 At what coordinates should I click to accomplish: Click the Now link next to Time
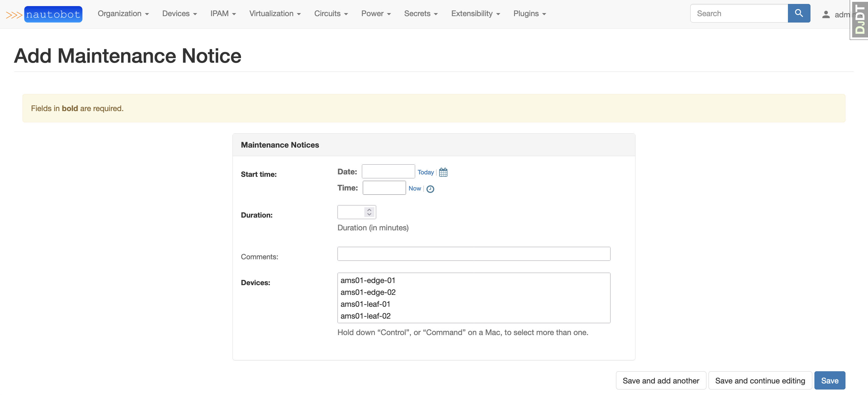pyautogui.click(x=415, y=188)
